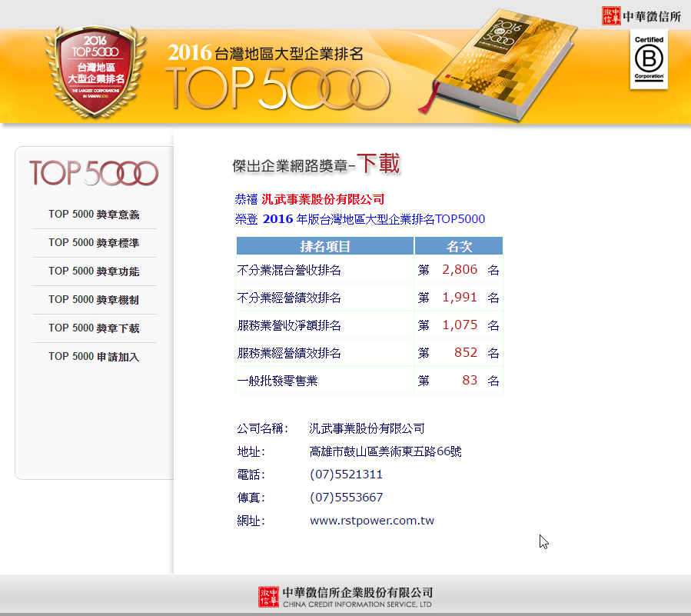Click the large gold TOP 5000 banner text
The height and width of the screenshot is (616, 691).
(277, 88)
